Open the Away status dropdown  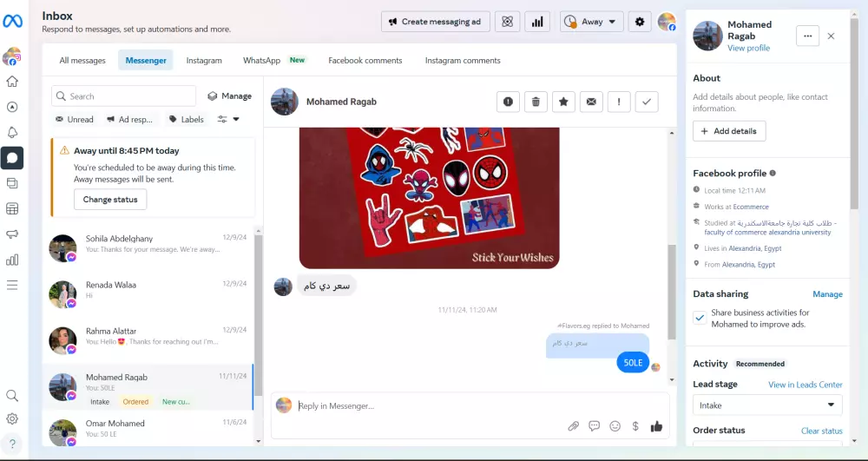[591, 22]
